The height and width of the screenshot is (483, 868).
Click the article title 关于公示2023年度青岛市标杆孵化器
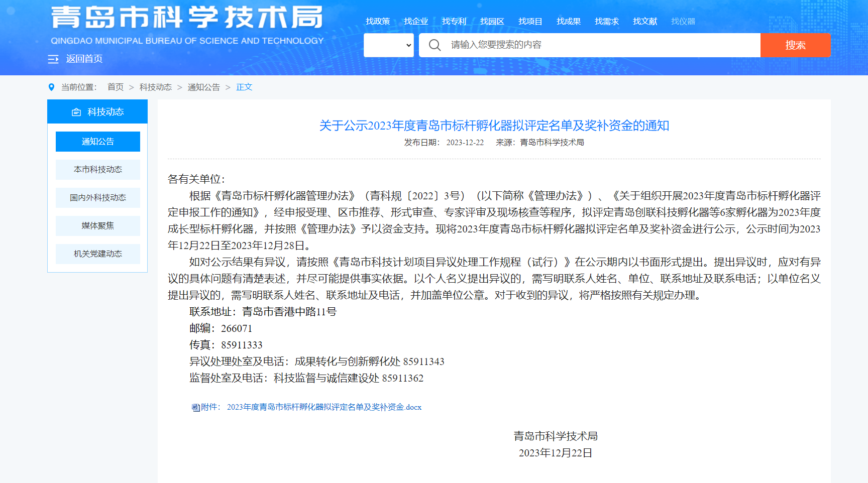[x=494, y=126]
